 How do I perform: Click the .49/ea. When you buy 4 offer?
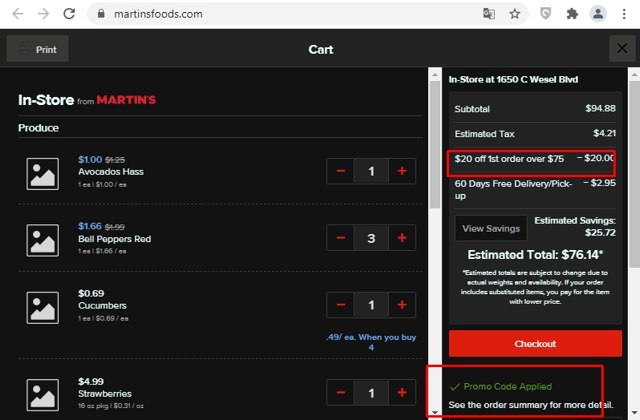(371, 342)
